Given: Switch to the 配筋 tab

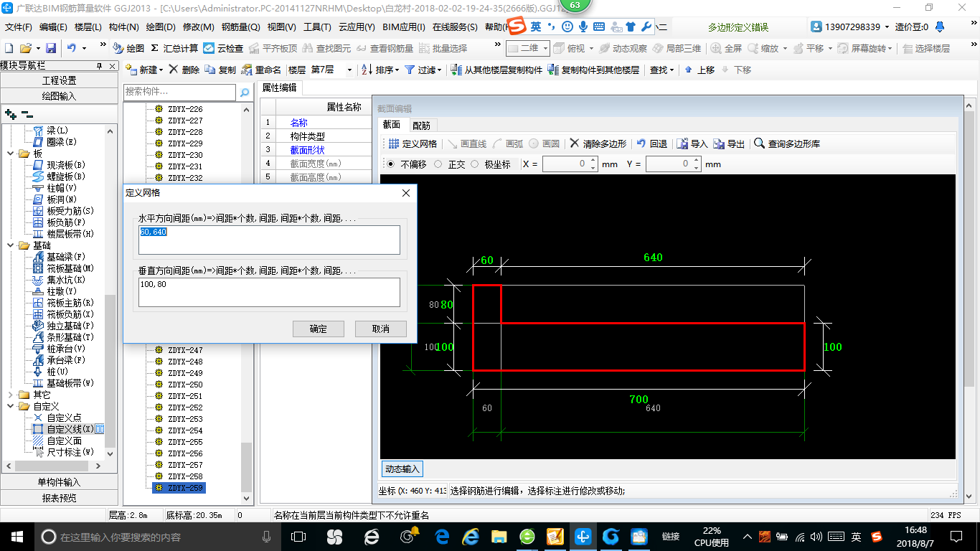Looking at the screenshot, I should pyautogui.click(x=421, y=125).
